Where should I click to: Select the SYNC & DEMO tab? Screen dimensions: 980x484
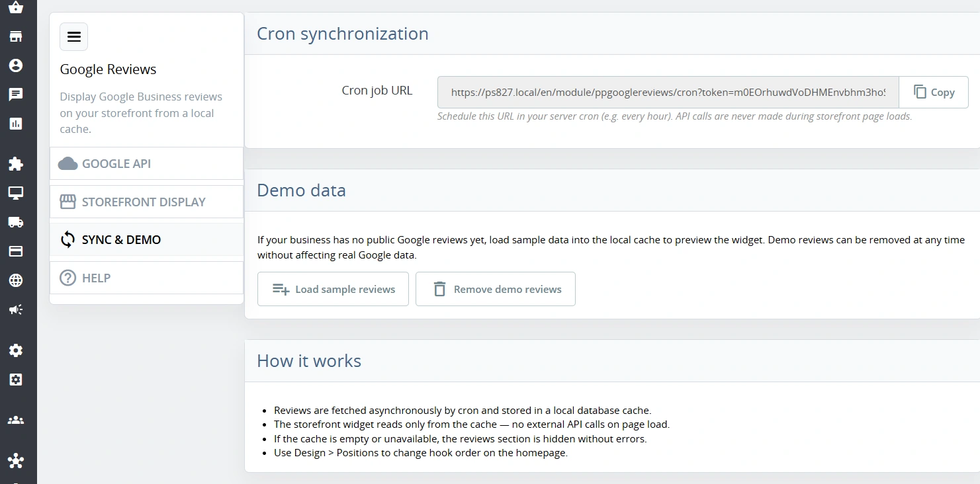coord(146,239)
